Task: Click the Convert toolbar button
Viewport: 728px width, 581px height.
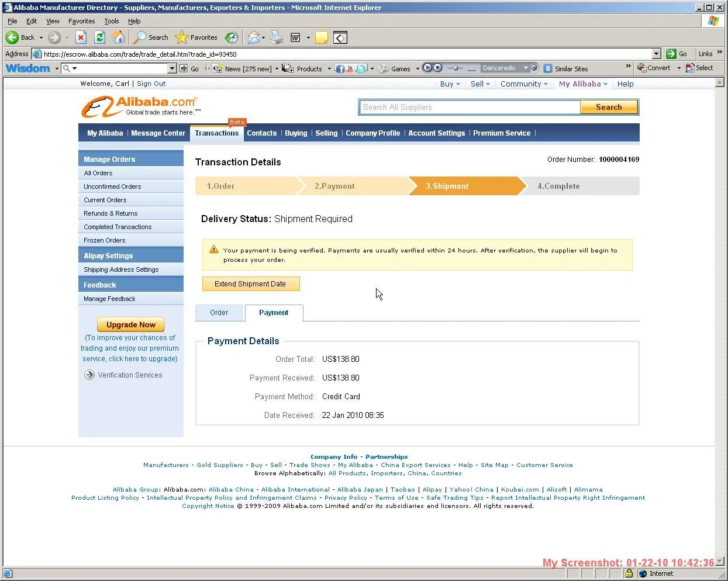Action: [x=654, y=68]
